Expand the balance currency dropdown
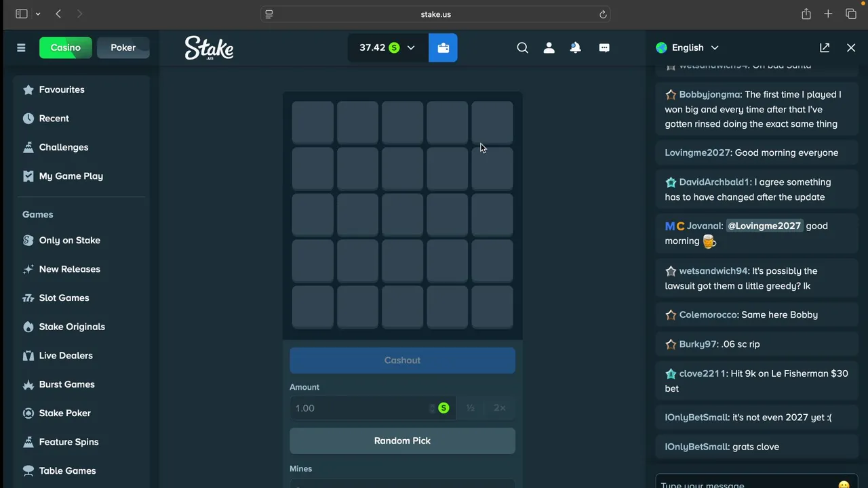 [411, 47]
